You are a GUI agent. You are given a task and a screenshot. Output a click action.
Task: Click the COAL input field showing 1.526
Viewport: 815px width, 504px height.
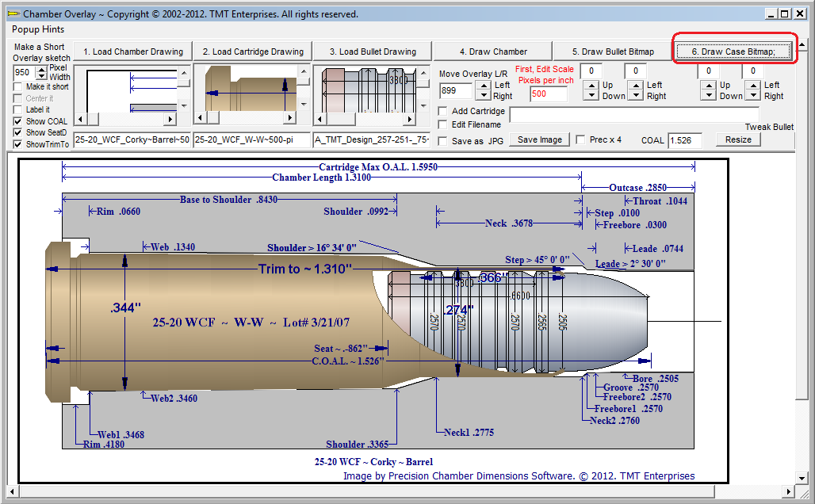click(x=685, y=140)
